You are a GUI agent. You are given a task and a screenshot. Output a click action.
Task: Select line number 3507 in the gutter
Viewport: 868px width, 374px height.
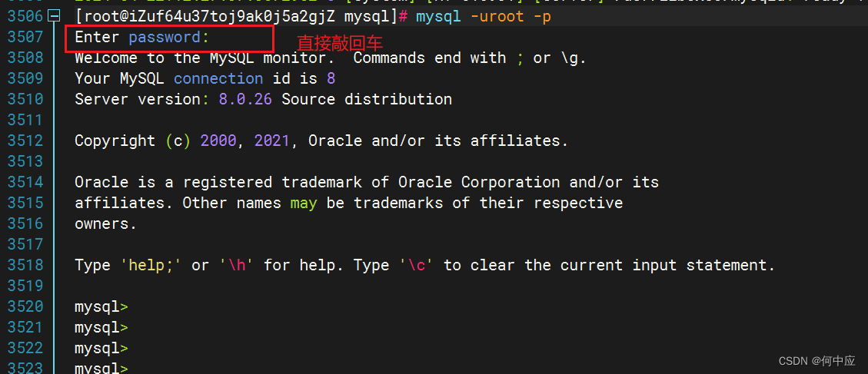25,38
